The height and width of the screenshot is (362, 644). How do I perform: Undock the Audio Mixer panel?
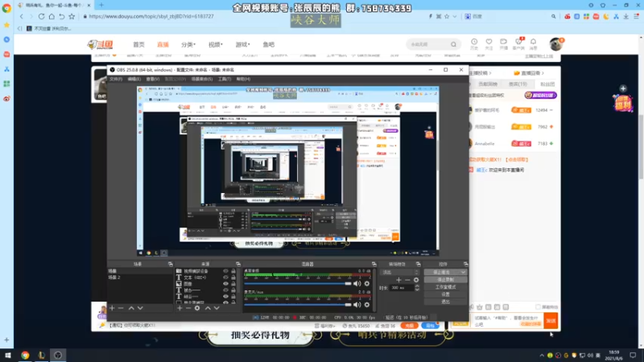[374, 265]
